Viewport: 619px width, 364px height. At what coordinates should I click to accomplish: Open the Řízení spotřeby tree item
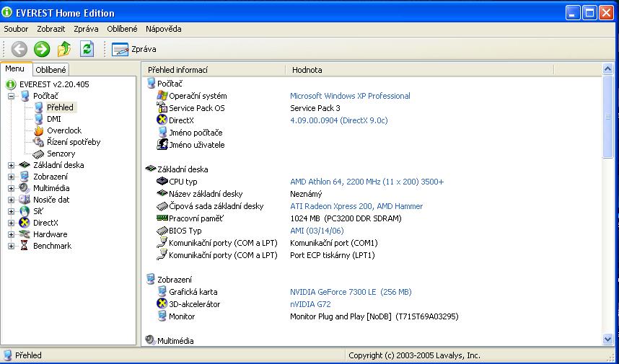coord(73,142)
